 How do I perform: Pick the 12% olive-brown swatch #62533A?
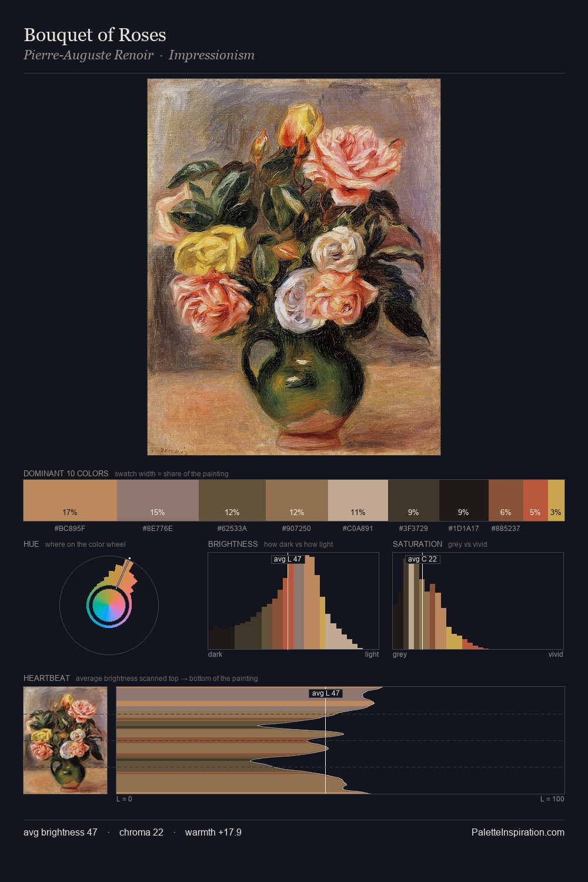(232, 500)
